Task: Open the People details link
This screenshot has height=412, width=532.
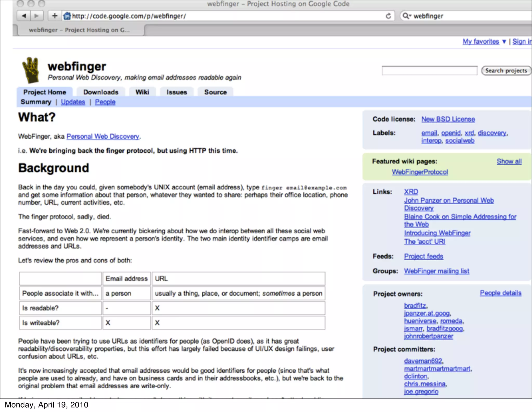Action: pos(500,293)
